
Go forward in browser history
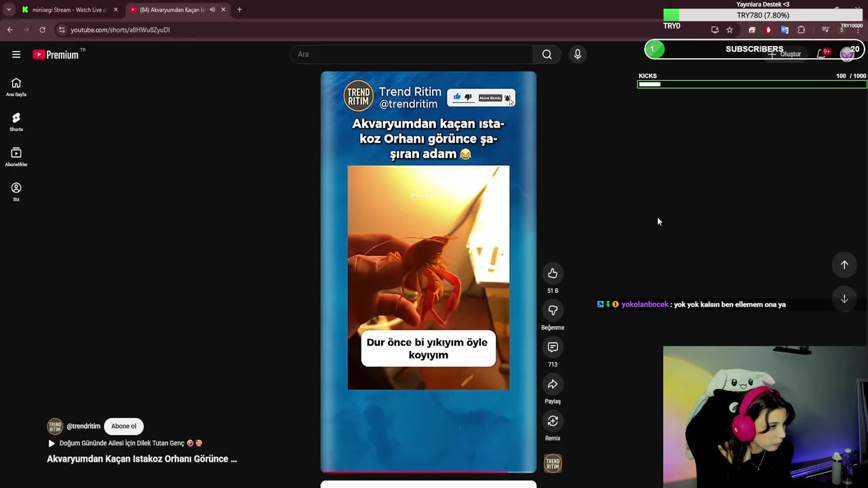pos(26,30)
